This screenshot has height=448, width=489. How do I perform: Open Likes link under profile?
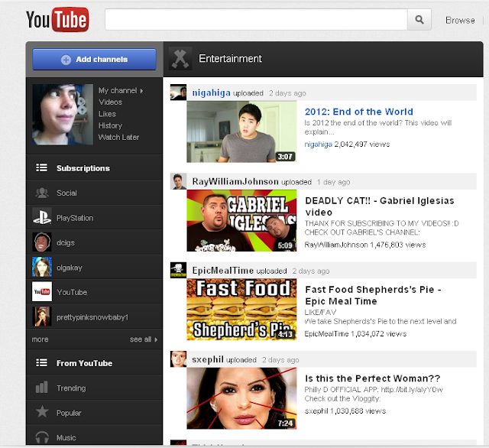[x=107, y=114]
